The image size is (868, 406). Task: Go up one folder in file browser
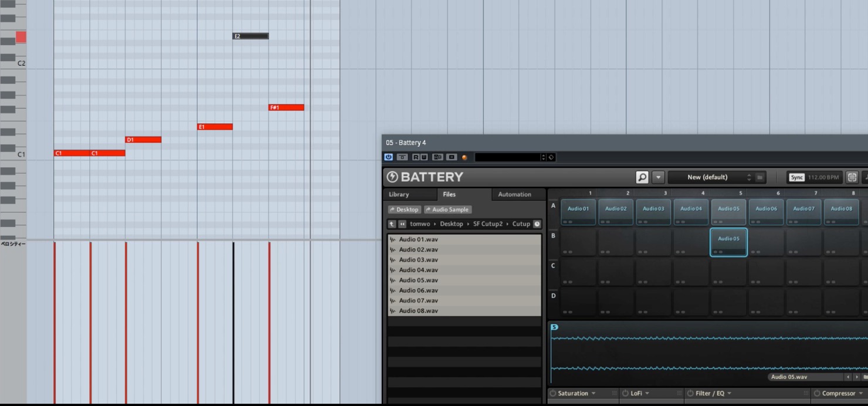(x=392, y=224)
